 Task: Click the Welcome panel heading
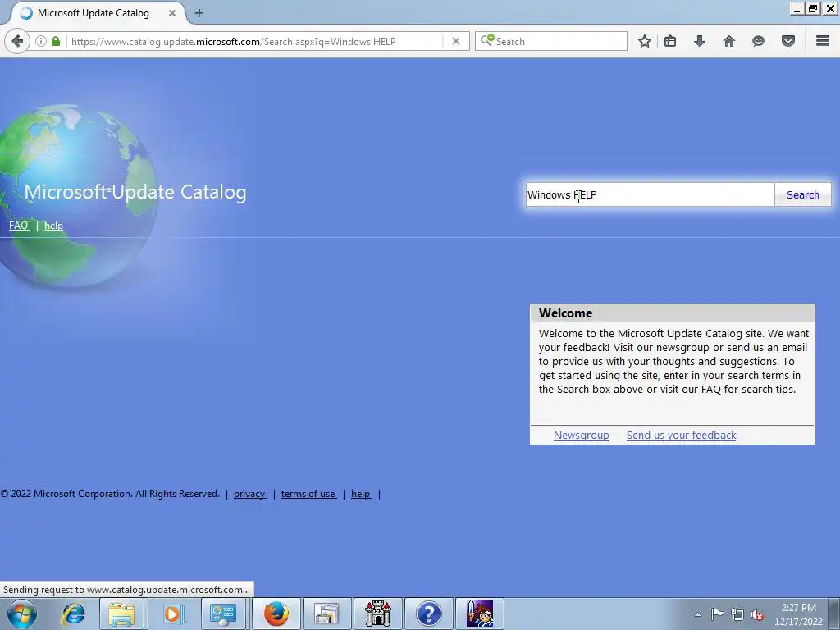pyautogui.click(x=566, y=313)
